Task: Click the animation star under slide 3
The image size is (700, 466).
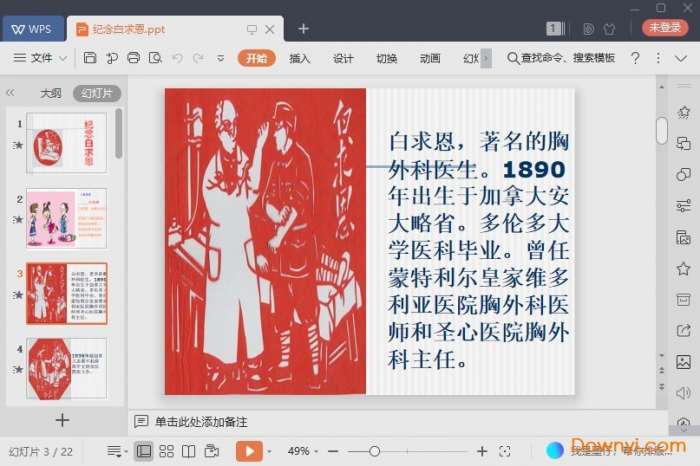Action: (x=18, y=295)
